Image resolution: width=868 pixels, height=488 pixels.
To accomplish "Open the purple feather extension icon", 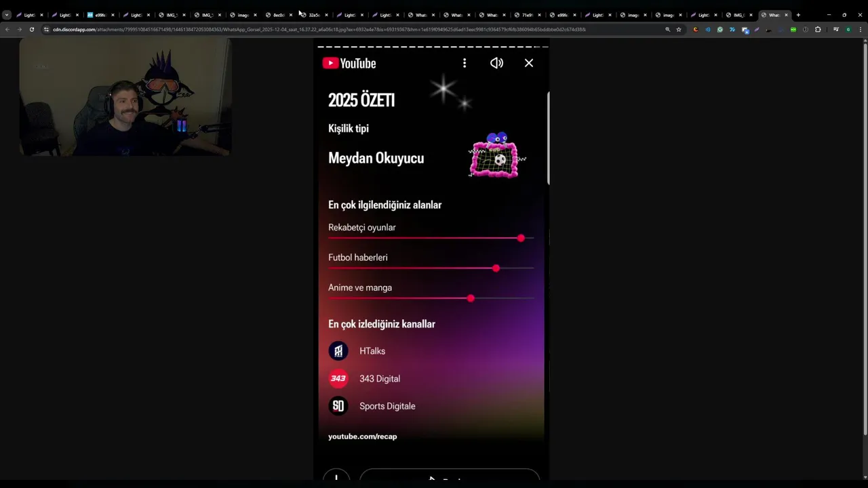I will coord(757,29).
